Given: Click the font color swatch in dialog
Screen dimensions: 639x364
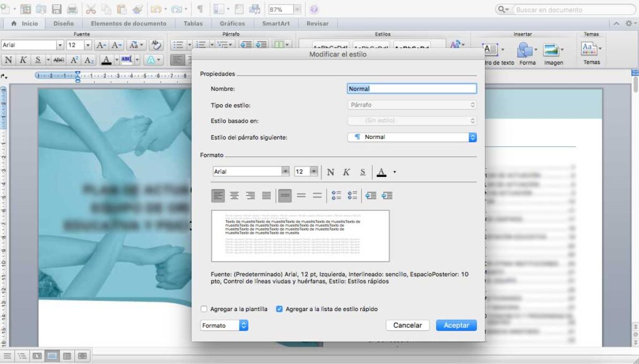Looking at the screenshot, I should pyautogui.click(x=381, y=172).
